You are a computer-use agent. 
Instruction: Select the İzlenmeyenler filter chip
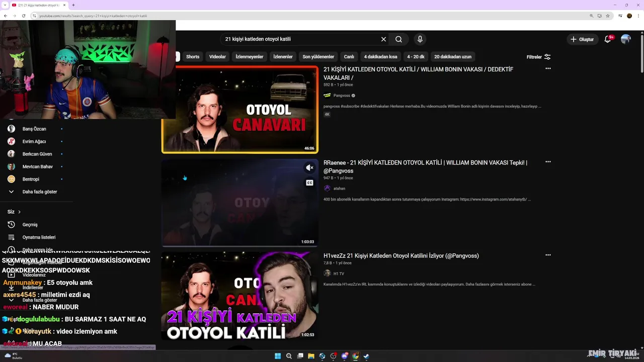pyautogui.click(x=250, y=57)
